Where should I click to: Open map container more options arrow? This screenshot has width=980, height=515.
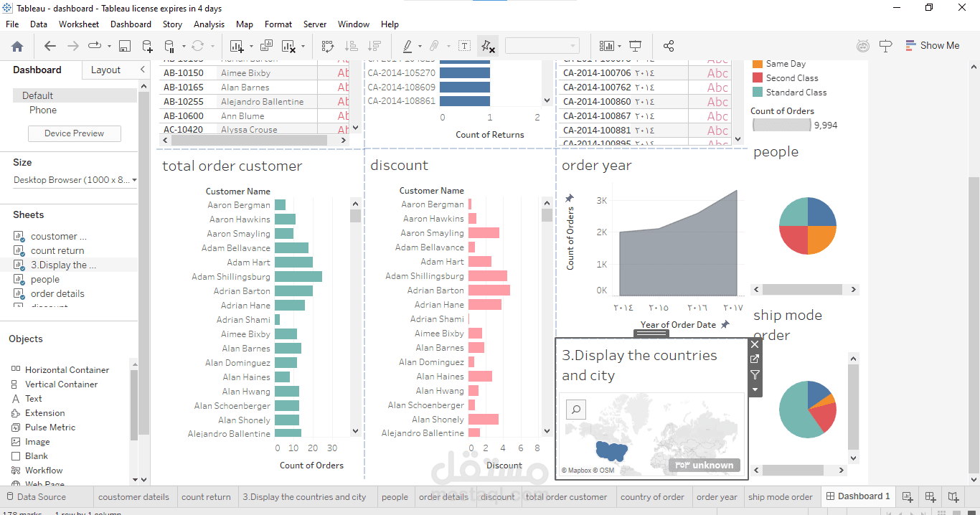click(755, 389)
